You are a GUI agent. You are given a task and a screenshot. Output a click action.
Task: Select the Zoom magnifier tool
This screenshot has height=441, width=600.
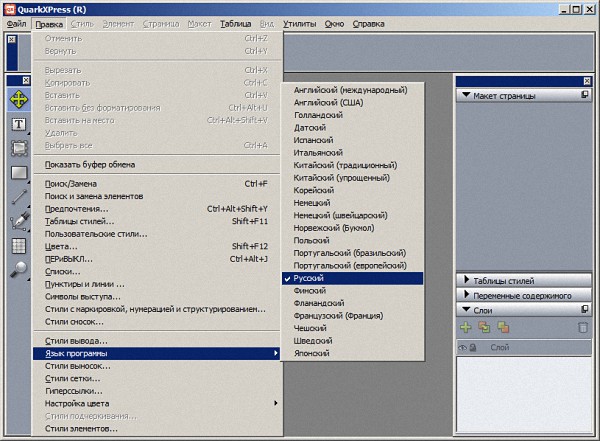[18, 268]
